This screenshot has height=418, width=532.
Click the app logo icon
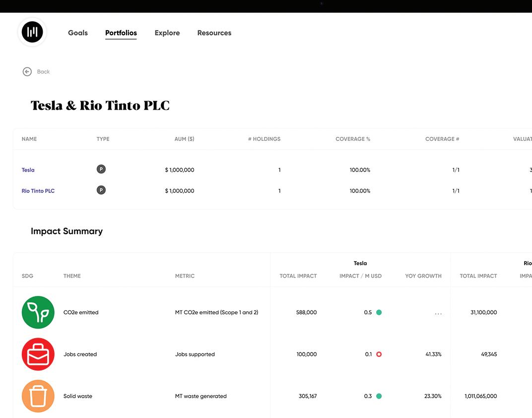point(32,32)
